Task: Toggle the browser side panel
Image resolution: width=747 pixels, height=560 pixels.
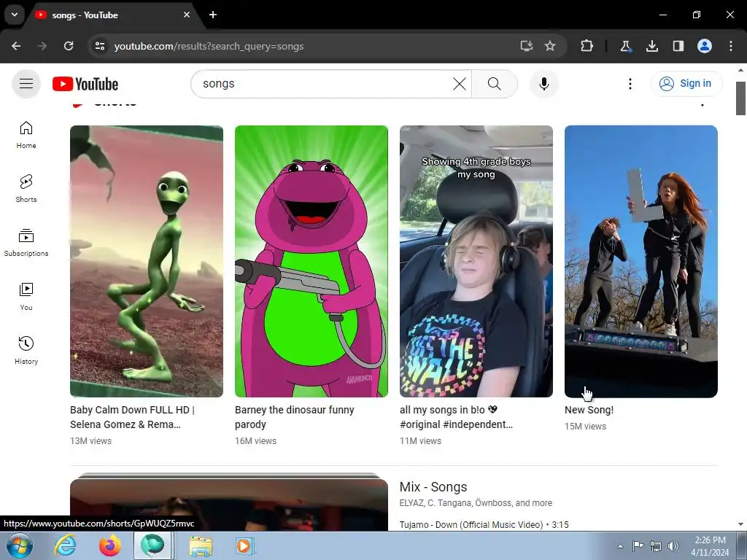Action: pos(678,46)
